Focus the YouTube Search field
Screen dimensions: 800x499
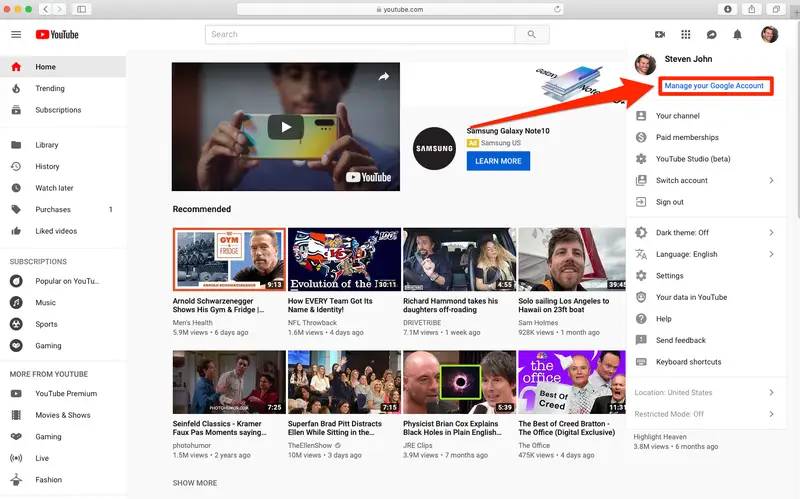point(360,34)
